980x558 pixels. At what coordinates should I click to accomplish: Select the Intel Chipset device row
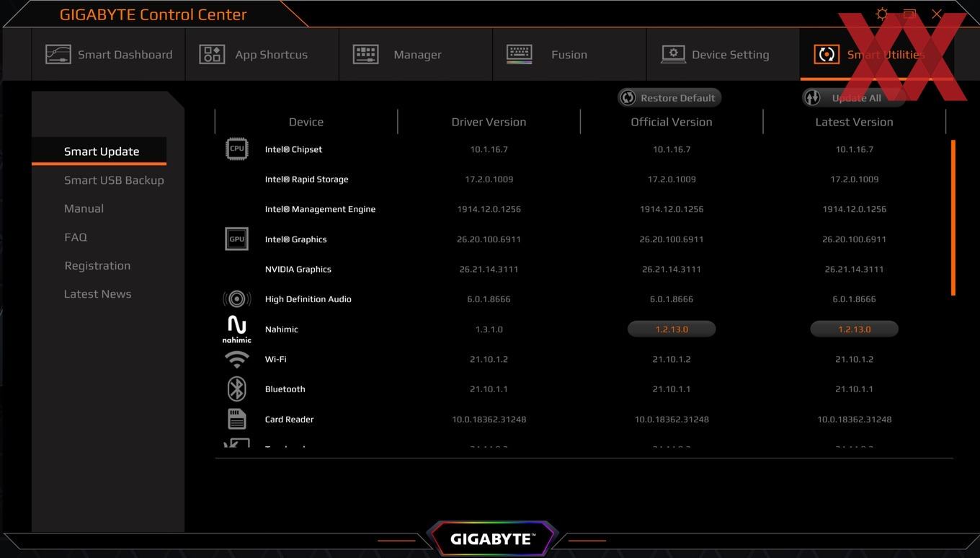click(x=584, y=149)
